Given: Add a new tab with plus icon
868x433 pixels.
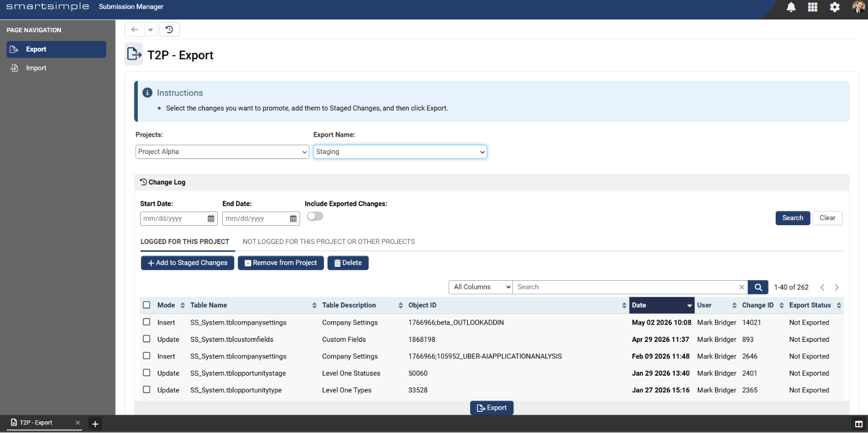Looking at the screenshot, I should pos(95,424).
